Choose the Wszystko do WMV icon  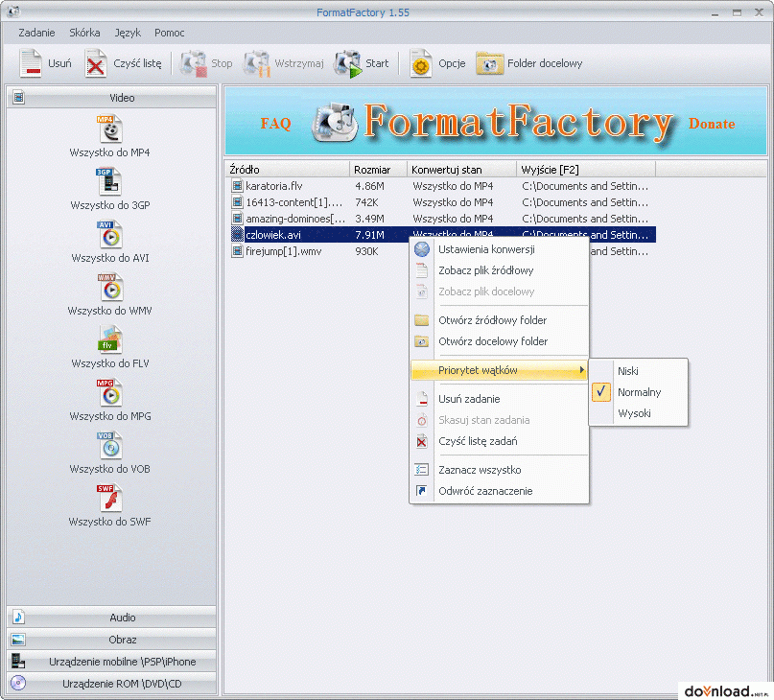[x=109, y=288]
